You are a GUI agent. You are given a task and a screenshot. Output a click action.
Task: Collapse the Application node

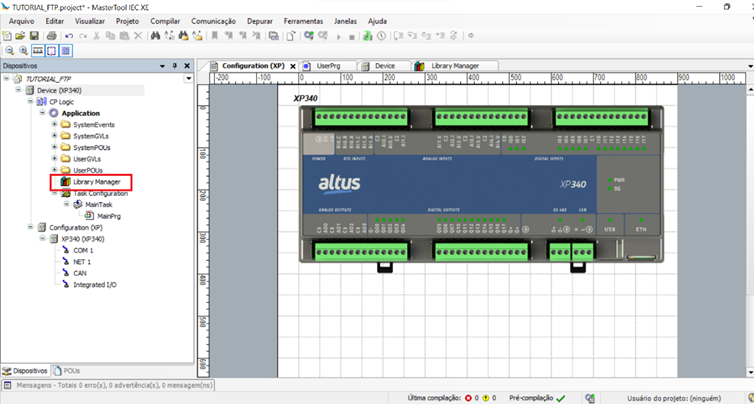coord(42,113)
